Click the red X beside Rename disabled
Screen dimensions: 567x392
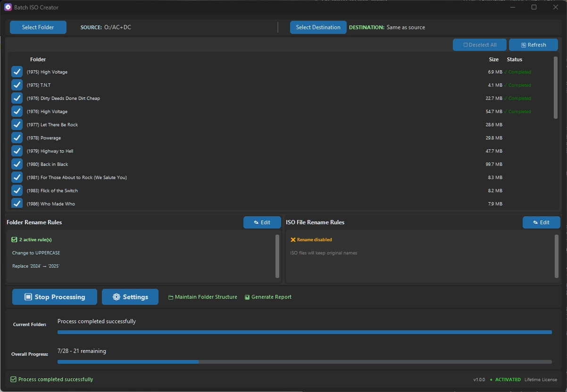pyautogui.click(x=293, y=239)
